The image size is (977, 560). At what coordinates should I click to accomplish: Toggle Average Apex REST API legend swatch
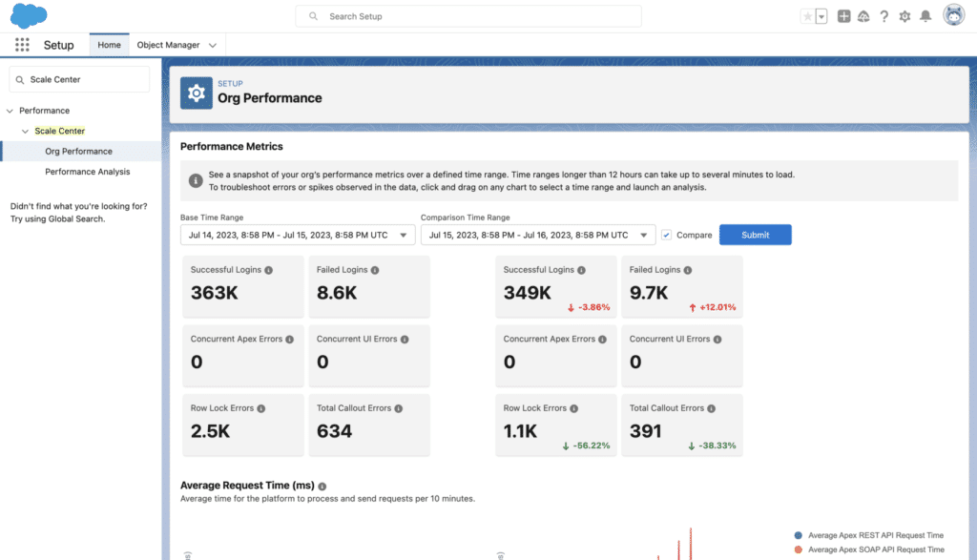(798, 535)
